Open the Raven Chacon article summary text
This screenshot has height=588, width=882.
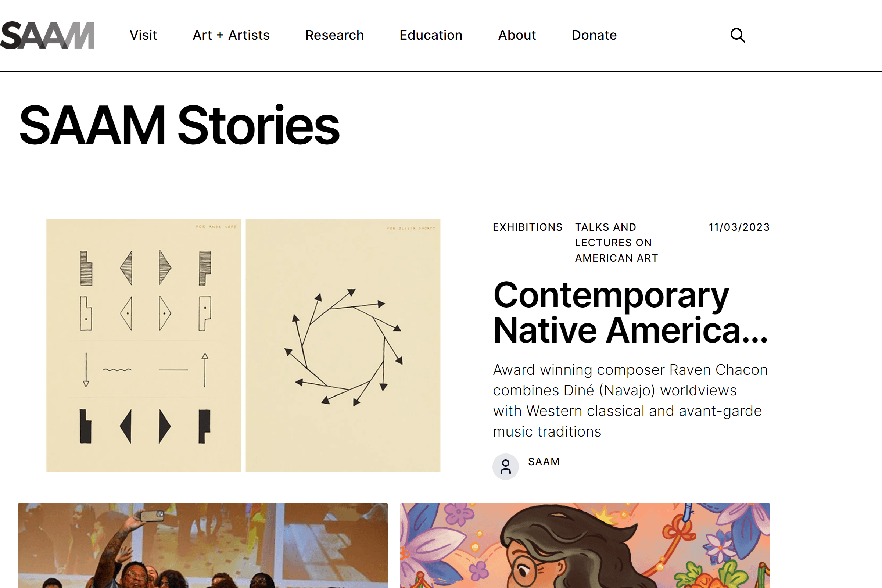[x=630, y=401]
